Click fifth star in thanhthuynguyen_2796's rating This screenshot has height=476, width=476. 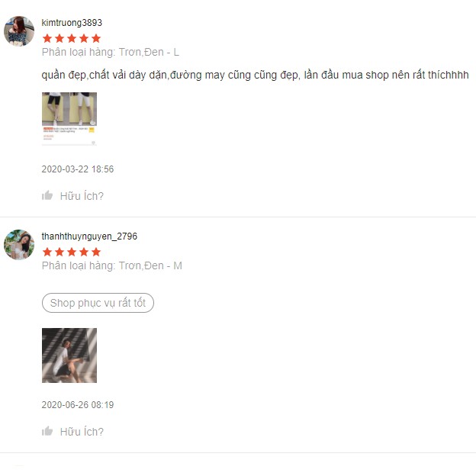[x=96, y=252]
